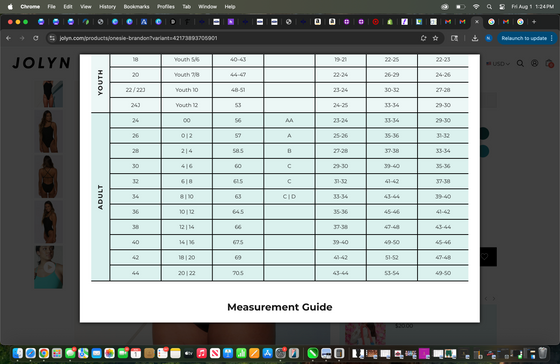Open the History menu

pyautogui.click(x=108, y=7)
